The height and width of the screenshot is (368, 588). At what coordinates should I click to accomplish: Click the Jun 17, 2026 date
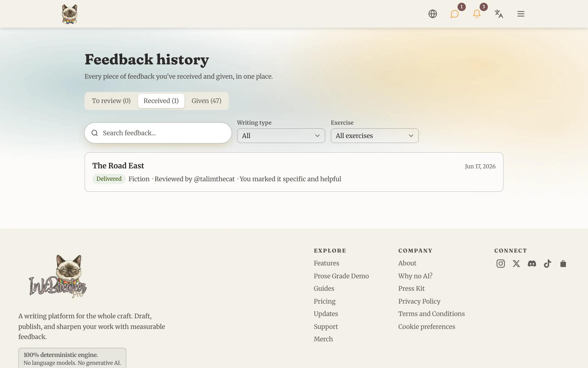(480, 167)
